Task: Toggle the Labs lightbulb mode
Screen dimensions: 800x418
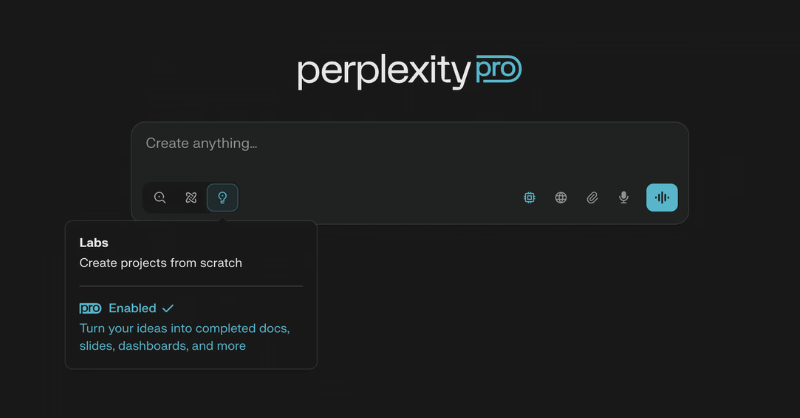Action: [x=222, y=198]
